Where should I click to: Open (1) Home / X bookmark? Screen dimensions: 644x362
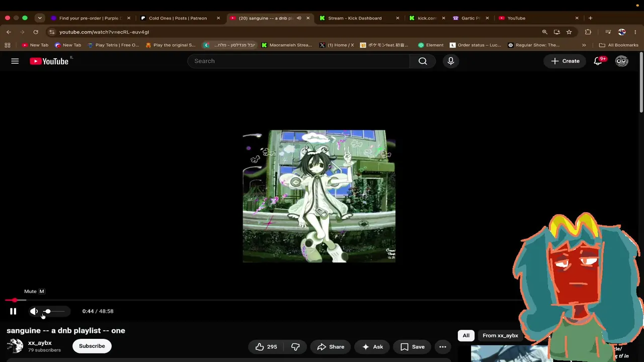coord(337,45)
